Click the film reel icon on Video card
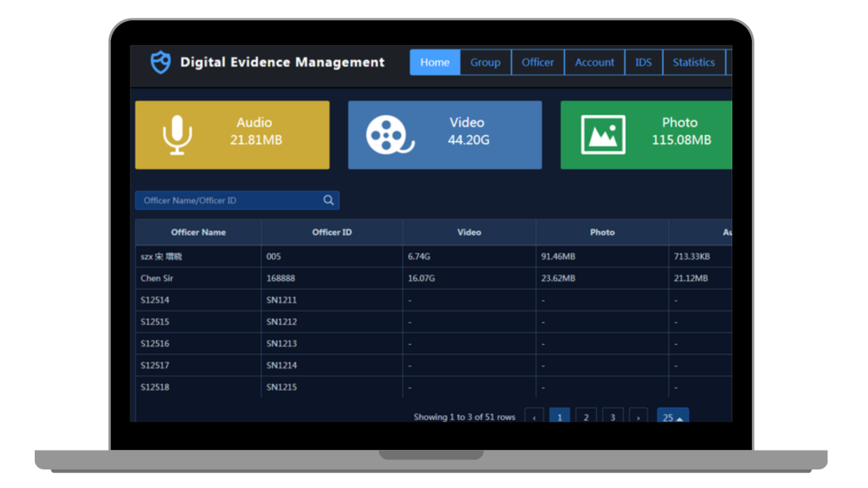Viewport: 868px width, 488px height. (x=389, y=135)
